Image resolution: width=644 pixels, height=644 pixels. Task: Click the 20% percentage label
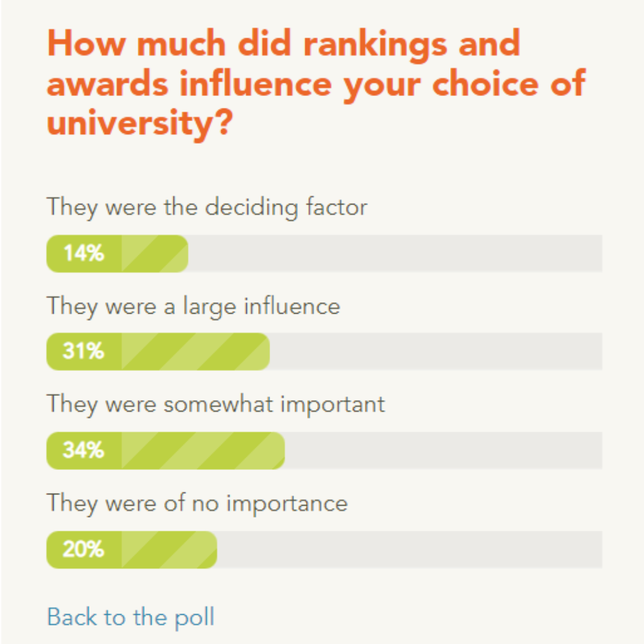[84, 549]
